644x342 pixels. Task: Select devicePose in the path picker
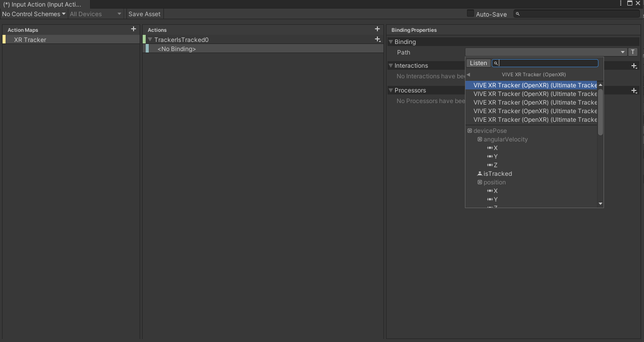(x=490, y=131)
